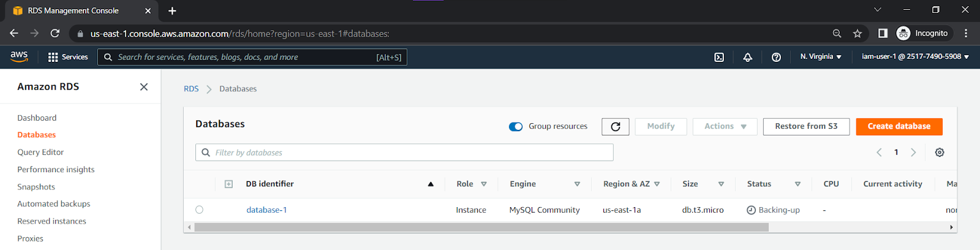Open the help question mark icon

pos(776,57)
